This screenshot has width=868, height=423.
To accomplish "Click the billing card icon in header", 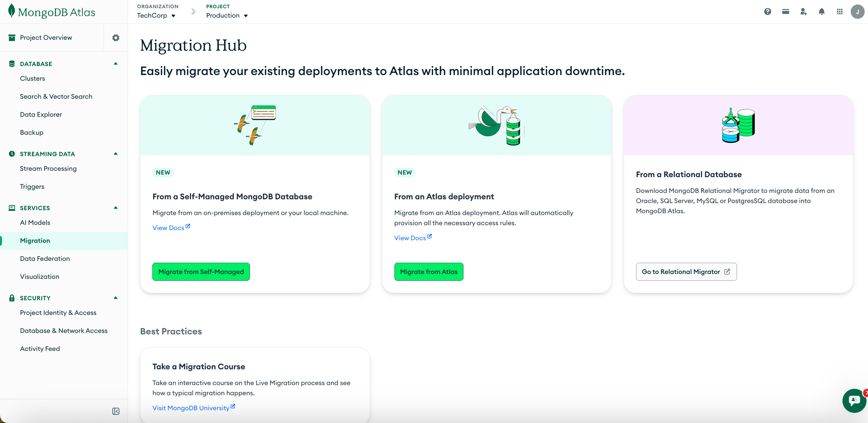I will 785,12.
